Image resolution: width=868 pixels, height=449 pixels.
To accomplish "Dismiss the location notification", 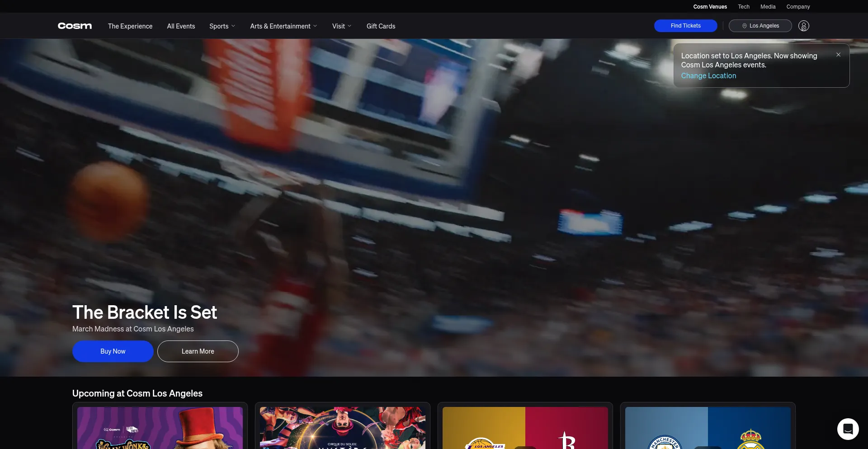I will [x=838, y=54].
